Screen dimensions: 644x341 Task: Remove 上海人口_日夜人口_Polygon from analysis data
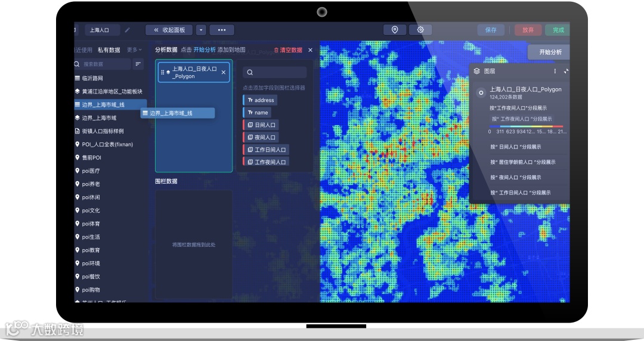click(224, 72)
